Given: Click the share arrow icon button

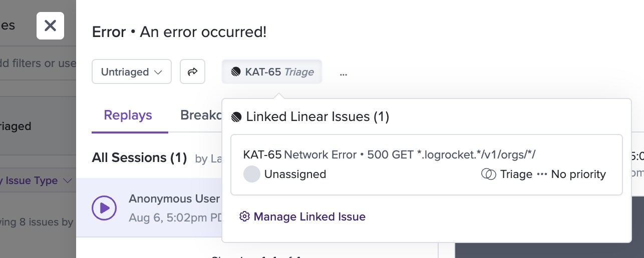Looking at the screenshot, I should 193,72.
